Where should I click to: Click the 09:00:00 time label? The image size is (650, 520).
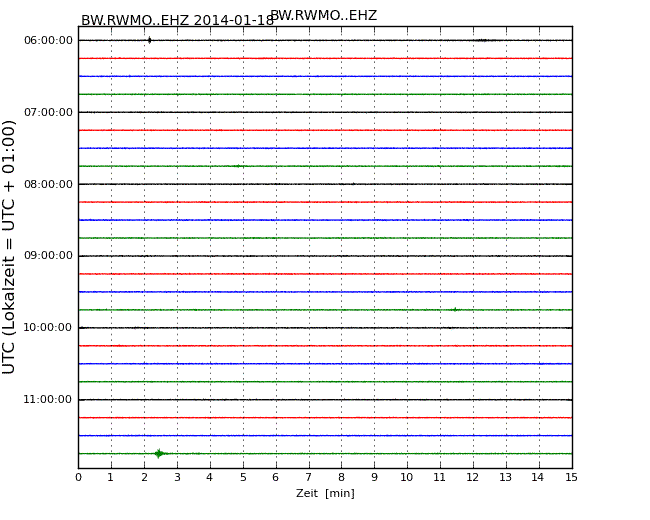[48, 255]
